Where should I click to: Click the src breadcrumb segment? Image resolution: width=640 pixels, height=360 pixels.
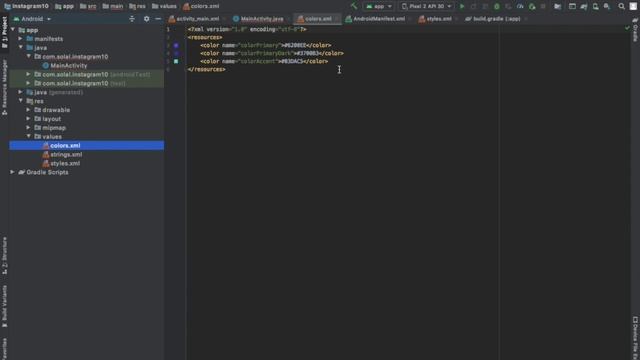(89, 6)
